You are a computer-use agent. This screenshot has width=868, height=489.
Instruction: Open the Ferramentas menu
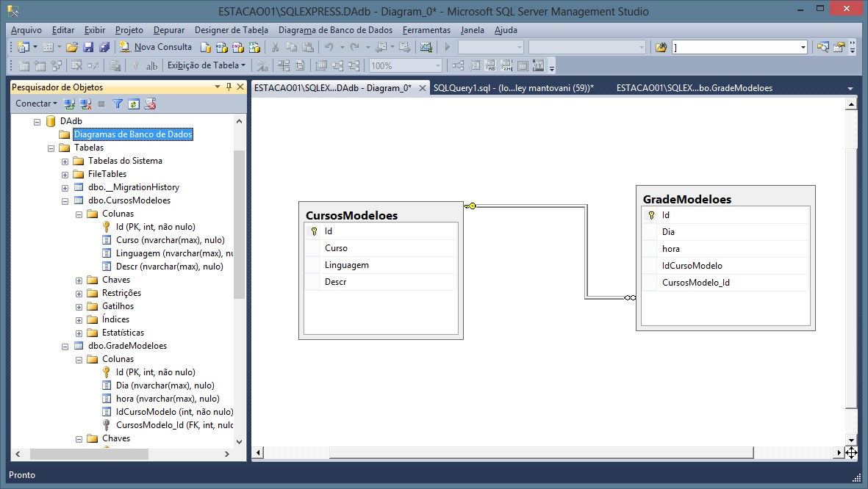pos(426,30)
